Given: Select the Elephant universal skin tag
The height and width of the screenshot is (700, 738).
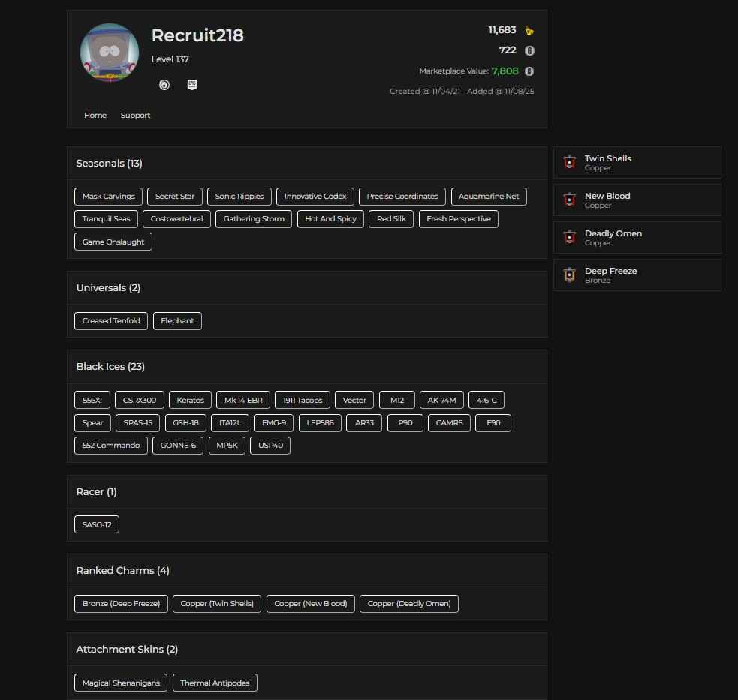Looking at the screenshot, I should point(177,321).
